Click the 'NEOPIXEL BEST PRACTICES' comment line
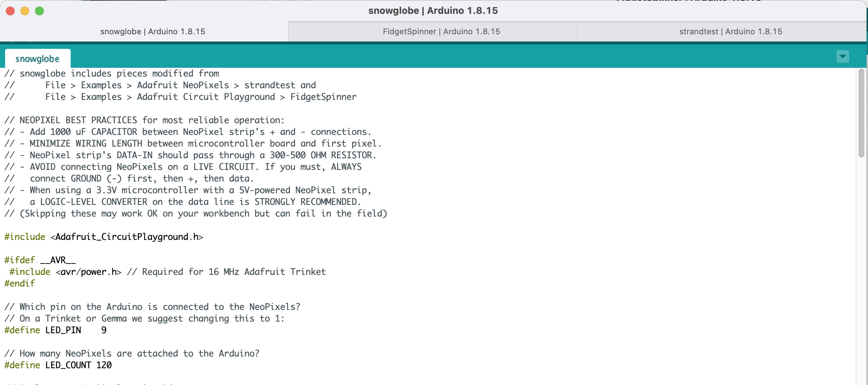 point(144,120)
